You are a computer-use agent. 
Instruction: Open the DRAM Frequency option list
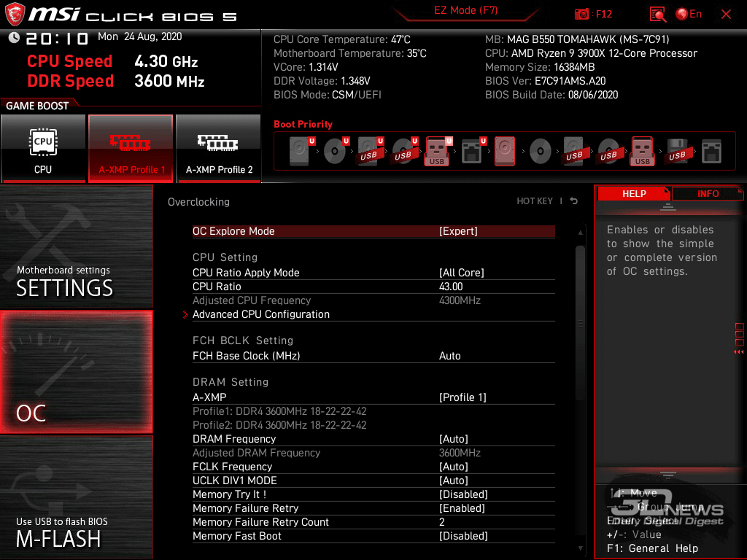373,438
